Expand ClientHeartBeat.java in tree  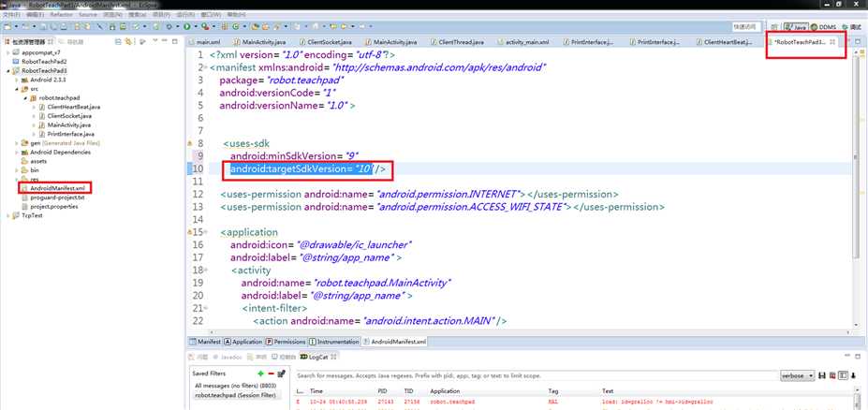(35, 107)
